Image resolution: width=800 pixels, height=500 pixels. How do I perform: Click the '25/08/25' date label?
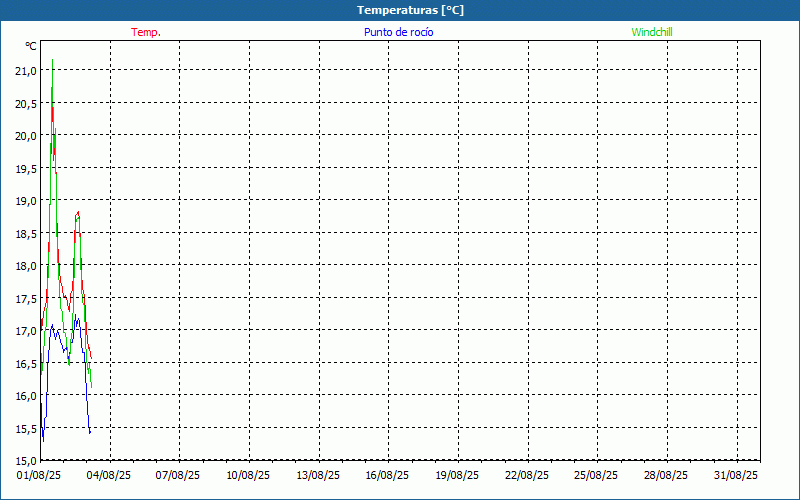tap(596, 476)
